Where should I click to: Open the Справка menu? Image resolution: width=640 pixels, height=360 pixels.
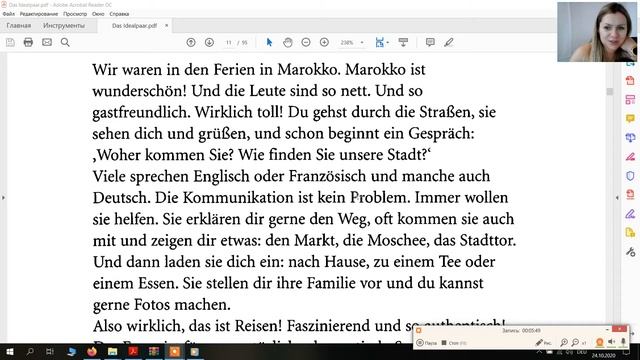tap(119, 14)
